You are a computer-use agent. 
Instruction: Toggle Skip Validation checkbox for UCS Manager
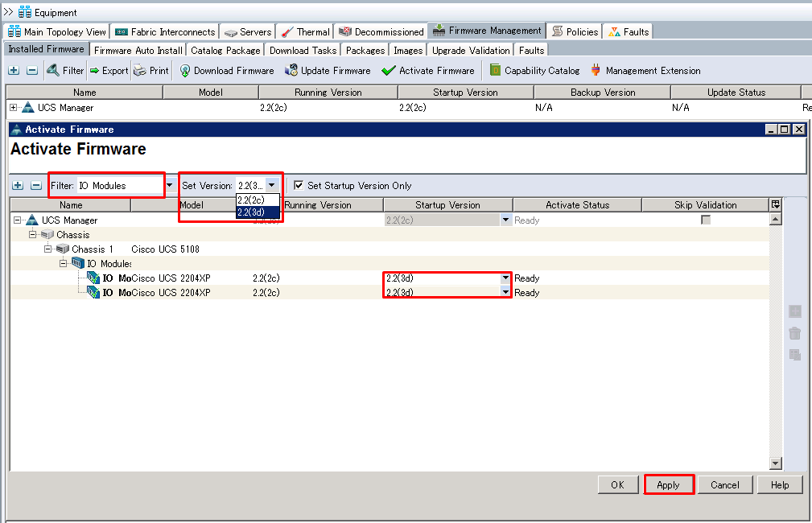coord(705,220)
